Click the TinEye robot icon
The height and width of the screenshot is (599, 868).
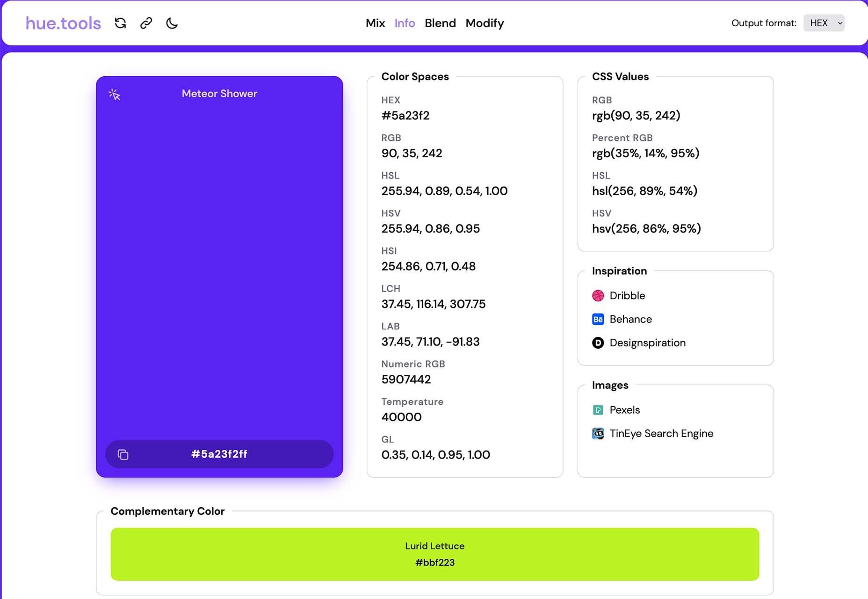pyautogui.click(x=598, y=434)
